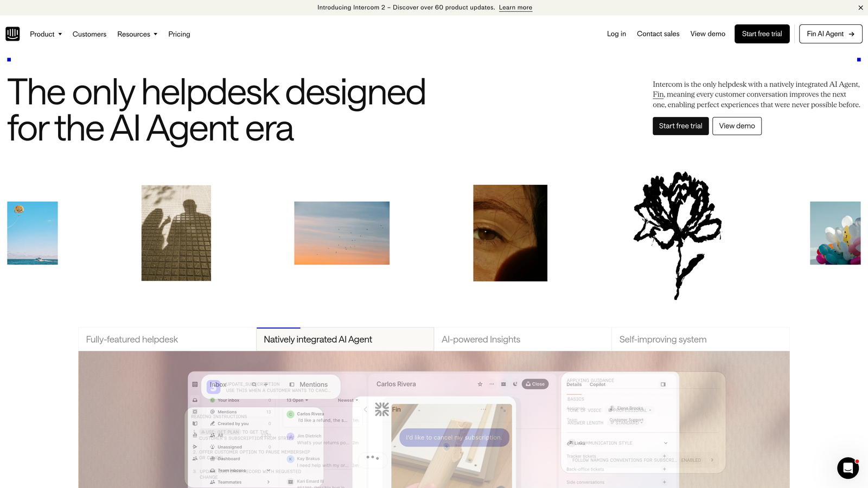Click the Intercom logo icon
Screen dimensions: 868x488
point(12,34)
